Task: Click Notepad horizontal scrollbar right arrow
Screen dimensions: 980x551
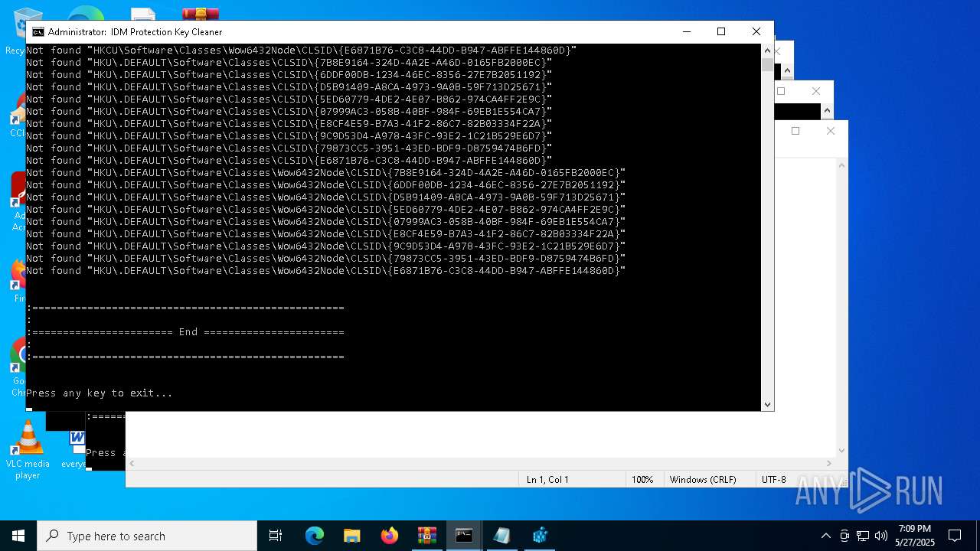Action: coord(829,463)
